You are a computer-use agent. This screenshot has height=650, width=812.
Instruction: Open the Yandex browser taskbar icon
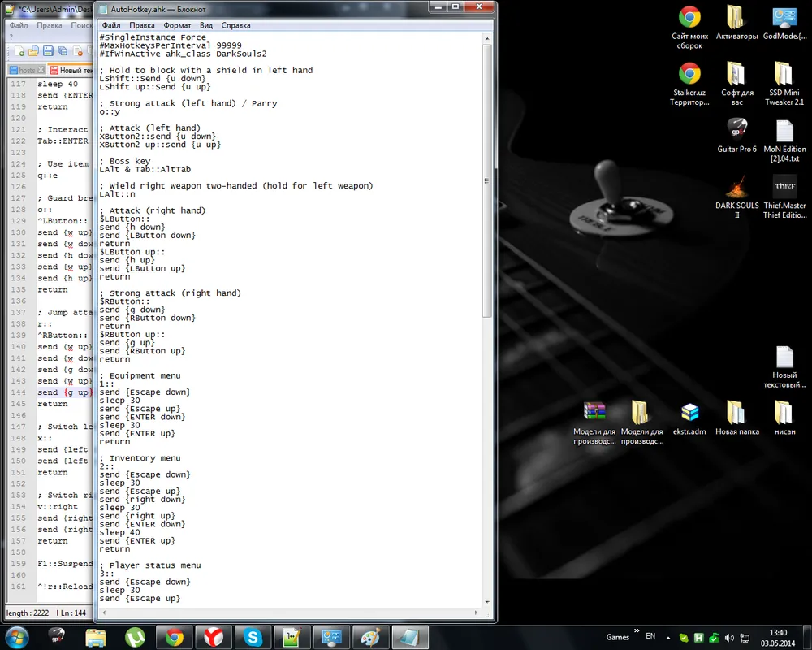[214, 637]
